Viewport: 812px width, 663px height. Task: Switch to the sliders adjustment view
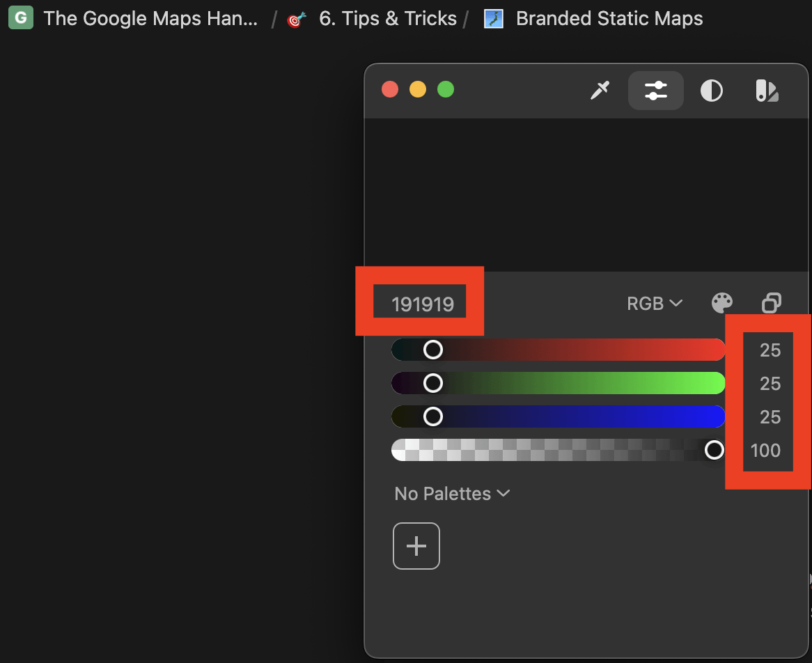click(655, 91)
